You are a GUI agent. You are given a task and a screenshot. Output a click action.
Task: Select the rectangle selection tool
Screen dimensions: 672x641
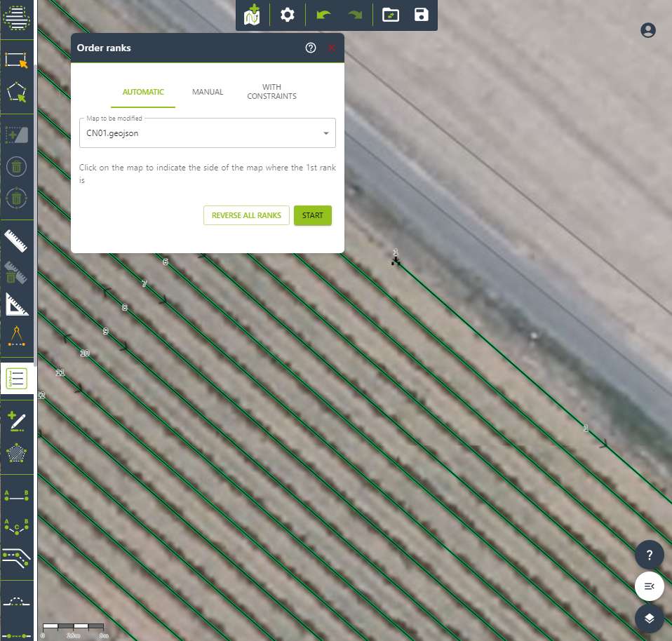coord(16,60)
